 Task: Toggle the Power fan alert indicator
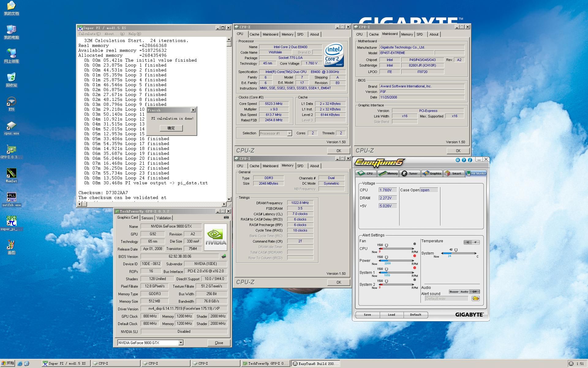click(415, 256)
